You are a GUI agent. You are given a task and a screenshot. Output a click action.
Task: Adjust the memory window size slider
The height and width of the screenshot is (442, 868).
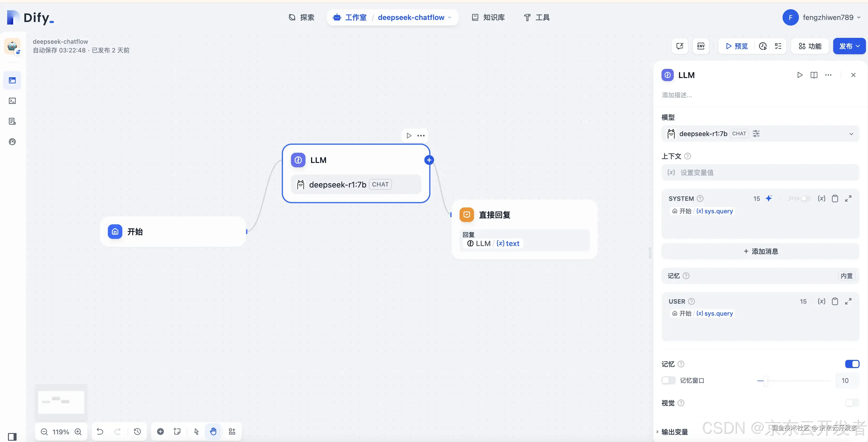pyautogui.click(x=766, y=381)
